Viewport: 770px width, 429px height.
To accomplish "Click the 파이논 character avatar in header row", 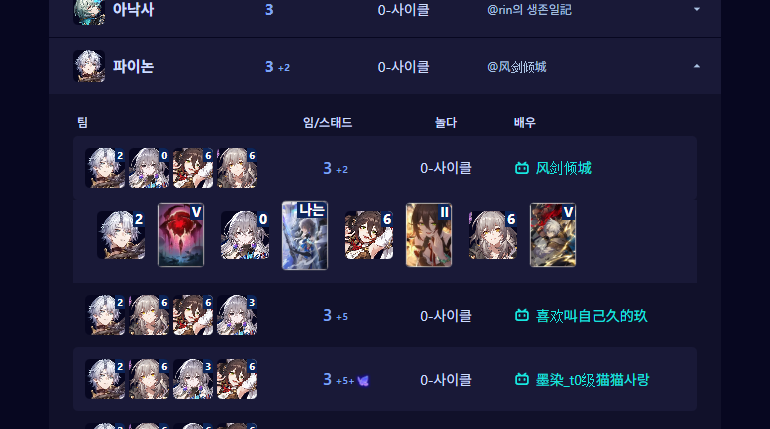I will (89, 66).
